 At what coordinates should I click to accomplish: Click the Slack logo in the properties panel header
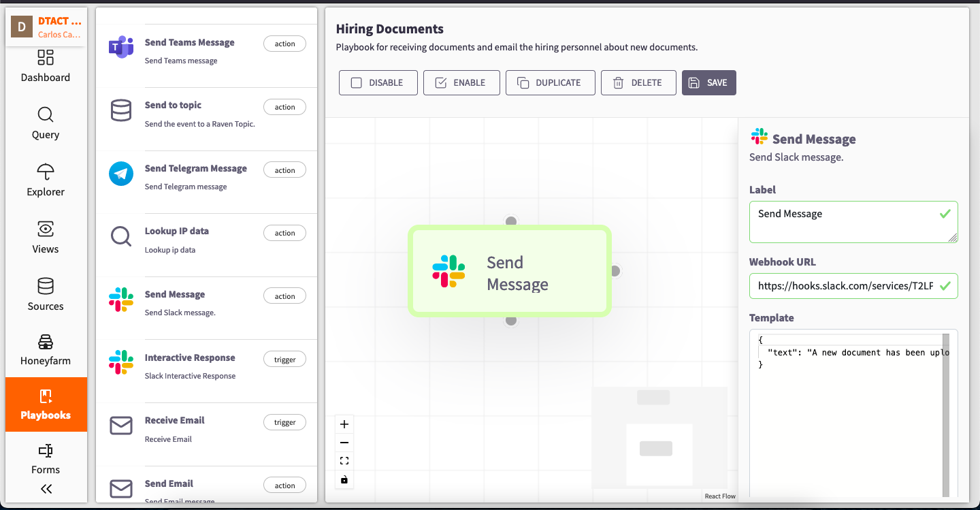[759, 136]
